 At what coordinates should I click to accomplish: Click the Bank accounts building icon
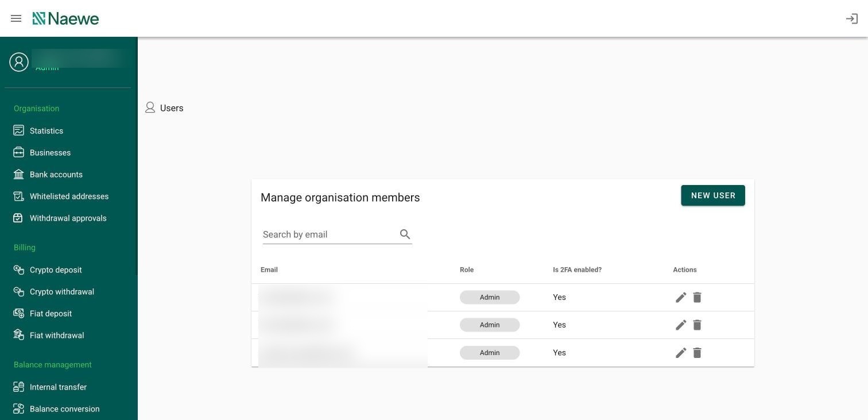(x=18, y=174)
